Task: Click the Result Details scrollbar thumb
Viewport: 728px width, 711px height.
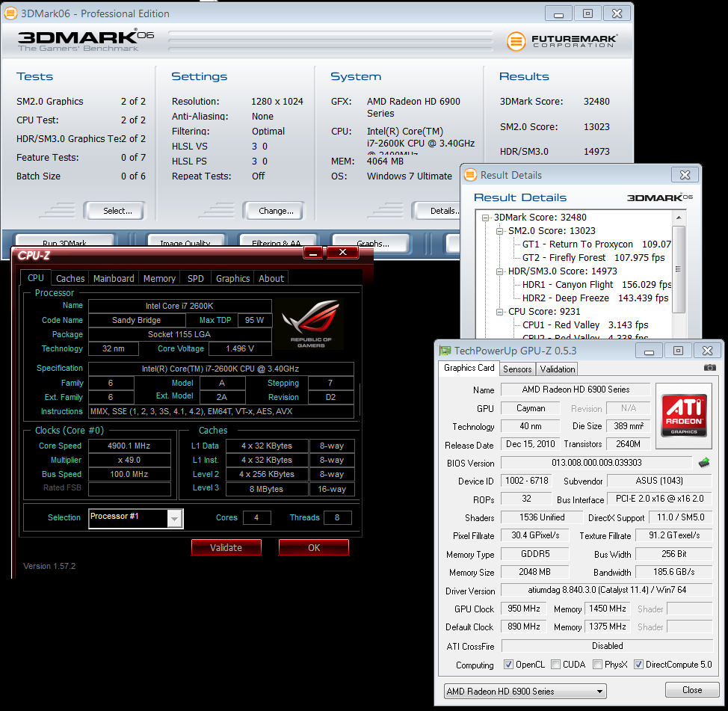Action: [679, 269]
